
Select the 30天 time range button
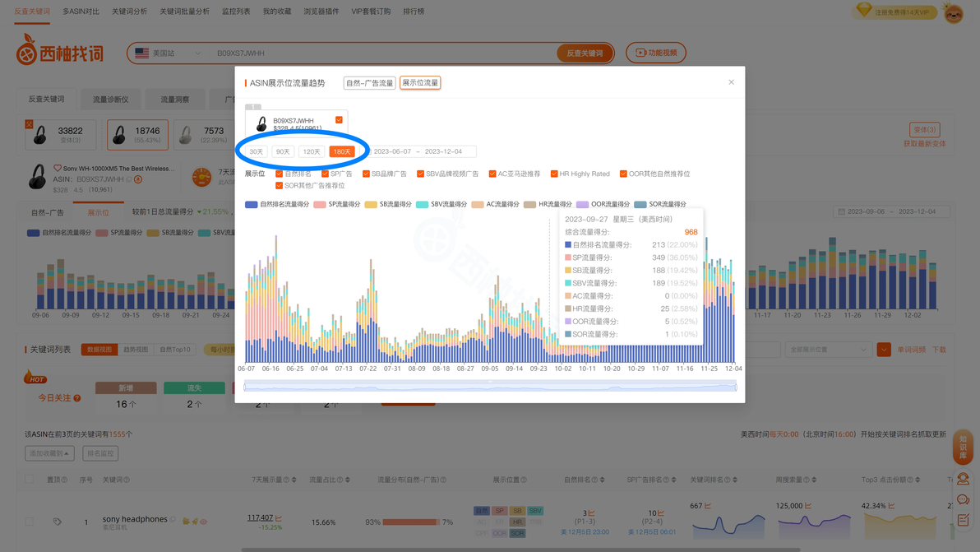(x=257, y=151)
